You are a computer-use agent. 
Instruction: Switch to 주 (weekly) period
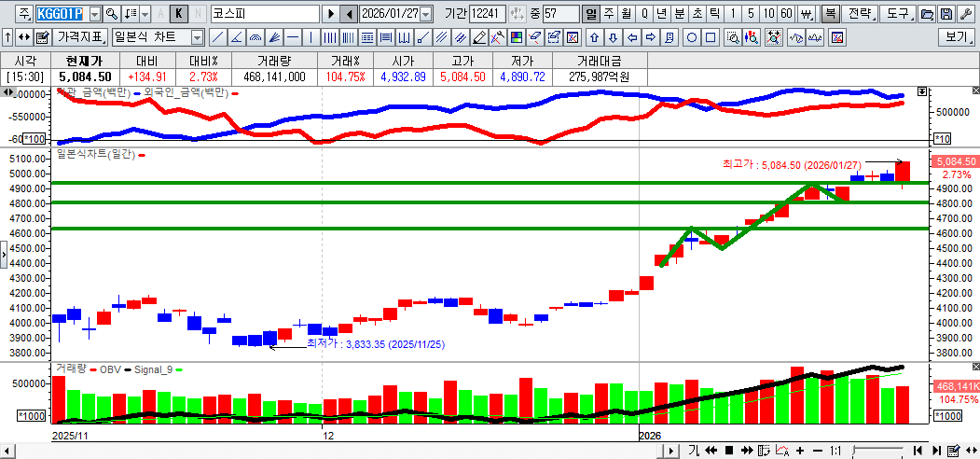[609, 14]
